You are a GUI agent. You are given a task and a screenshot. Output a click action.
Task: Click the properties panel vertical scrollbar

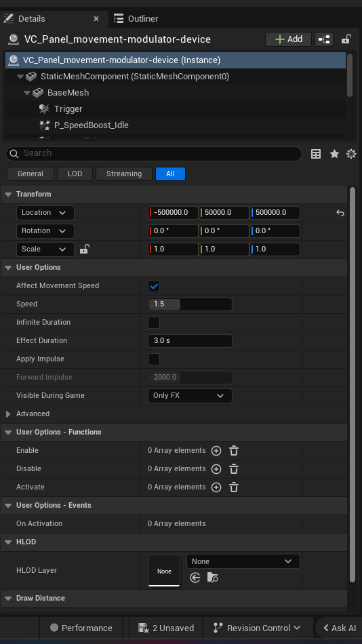[x=352, y=384]
